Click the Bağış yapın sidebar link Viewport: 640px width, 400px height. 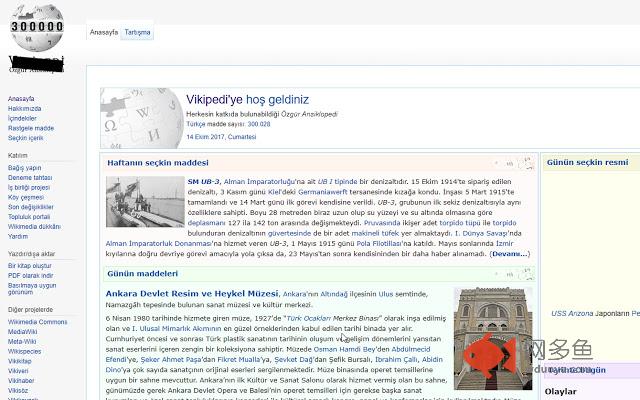click(24, 168)
